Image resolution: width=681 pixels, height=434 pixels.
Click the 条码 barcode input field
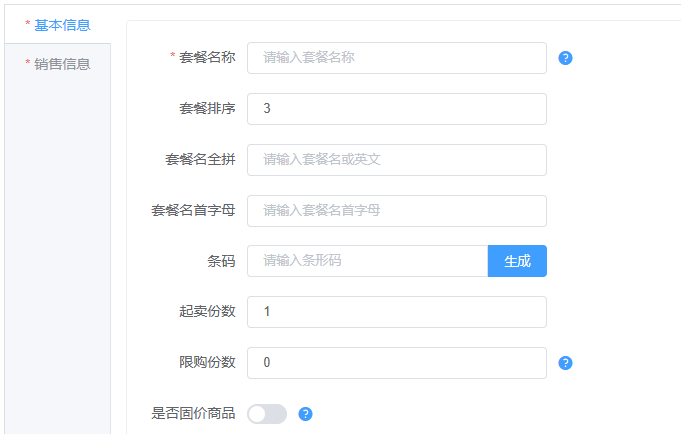click(x=367, y=261)
